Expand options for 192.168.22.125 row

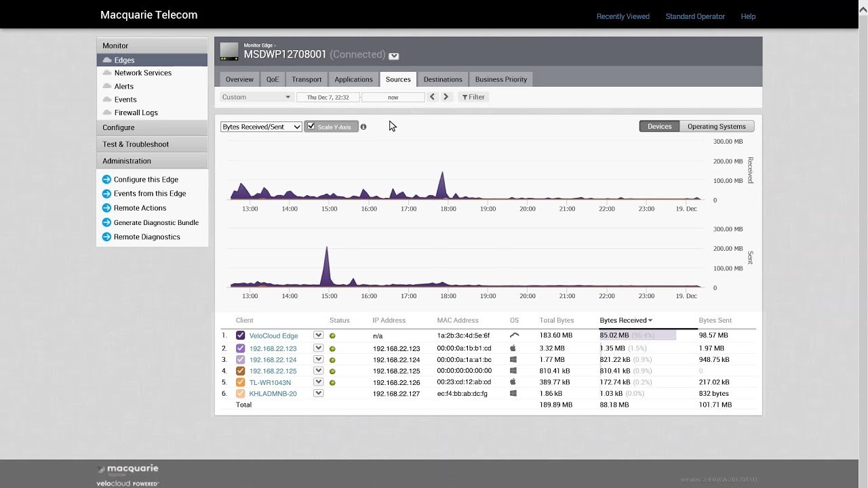click(x=318, y=371)
